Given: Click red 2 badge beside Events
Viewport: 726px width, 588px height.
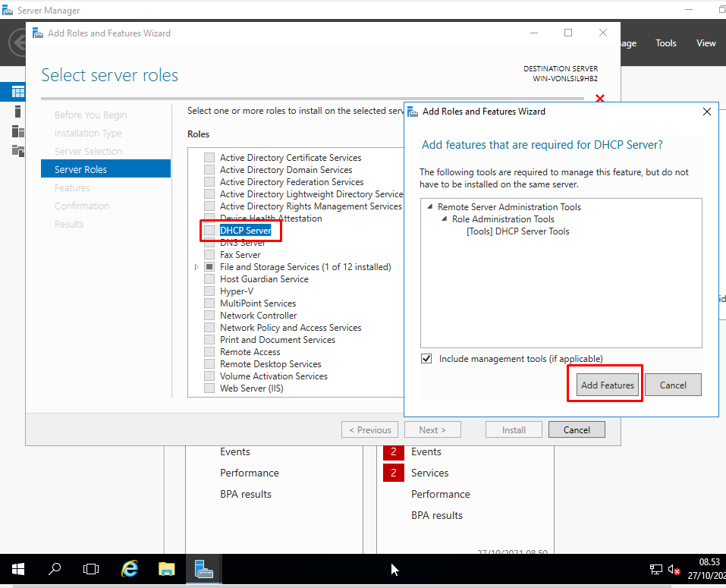Looking at the screenshot, I should 394,452.
